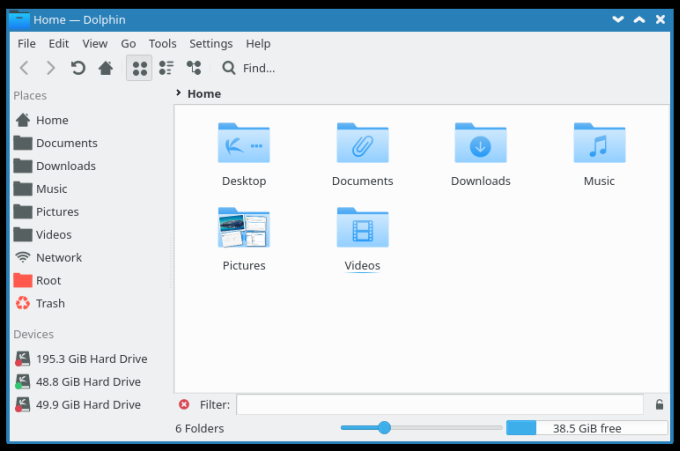
Task: Click the Dolphin window title icon
Action: pos(19,20)
